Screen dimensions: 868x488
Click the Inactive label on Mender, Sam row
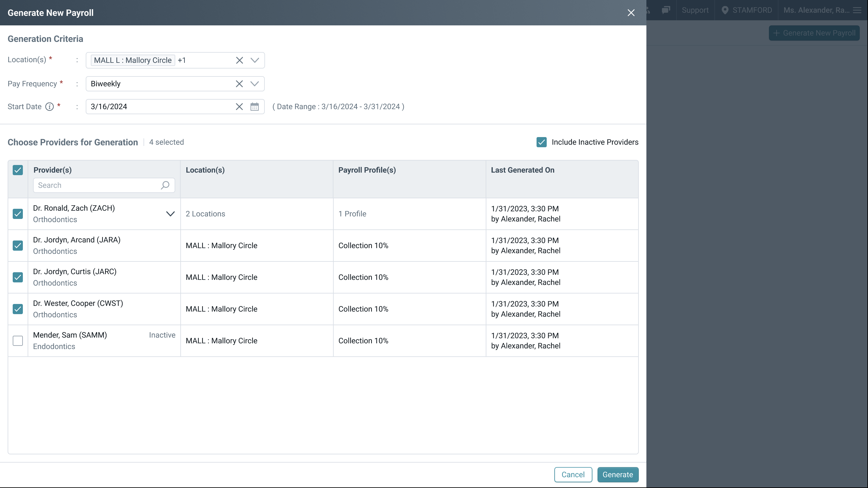(162, 335)
